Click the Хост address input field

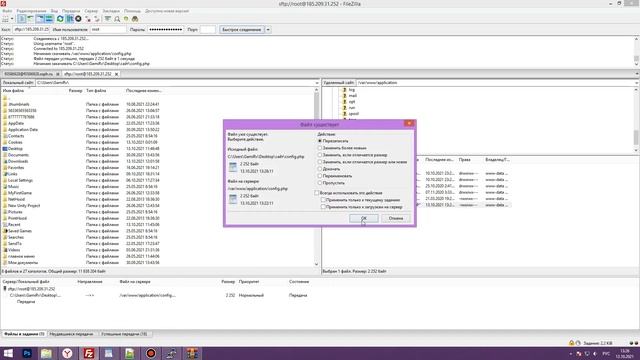[31, 29]
